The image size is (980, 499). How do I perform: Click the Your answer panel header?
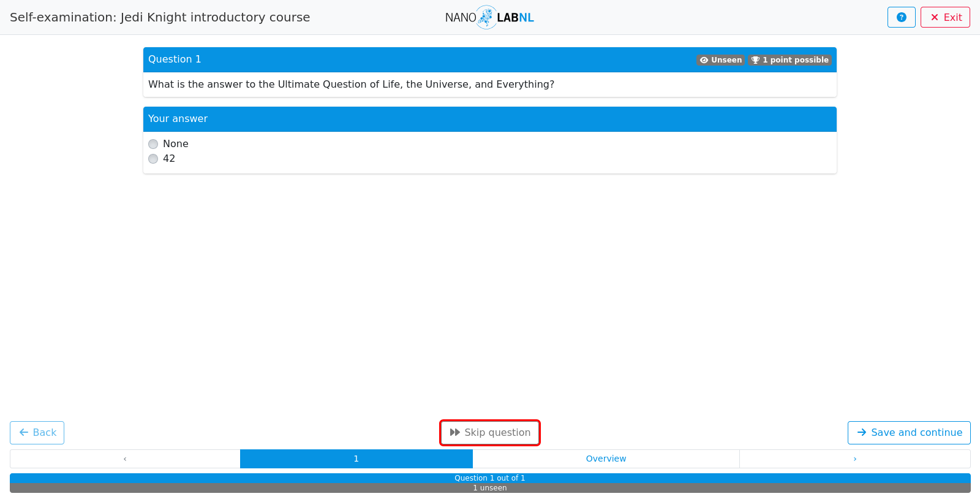coord(490,119)
